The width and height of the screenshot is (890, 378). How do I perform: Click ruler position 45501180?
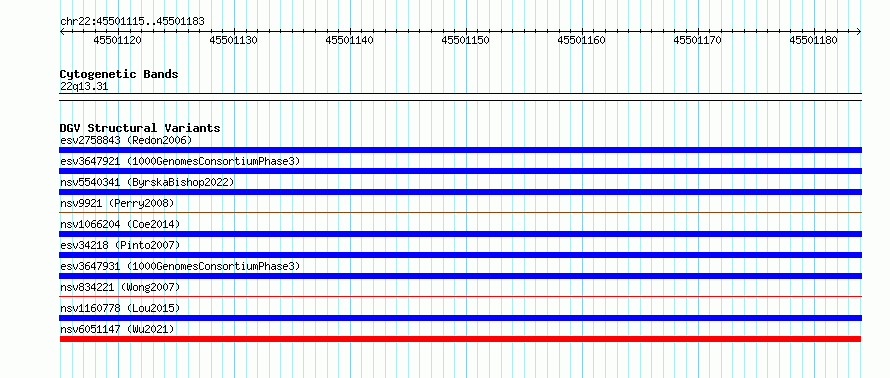click(x=813, y=40)
